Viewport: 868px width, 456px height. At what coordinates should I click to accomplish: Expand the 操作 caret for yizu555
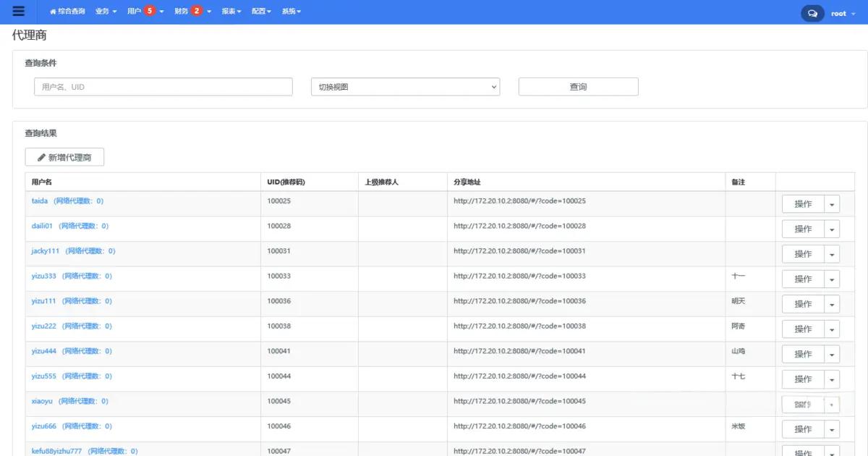(832, 379)
